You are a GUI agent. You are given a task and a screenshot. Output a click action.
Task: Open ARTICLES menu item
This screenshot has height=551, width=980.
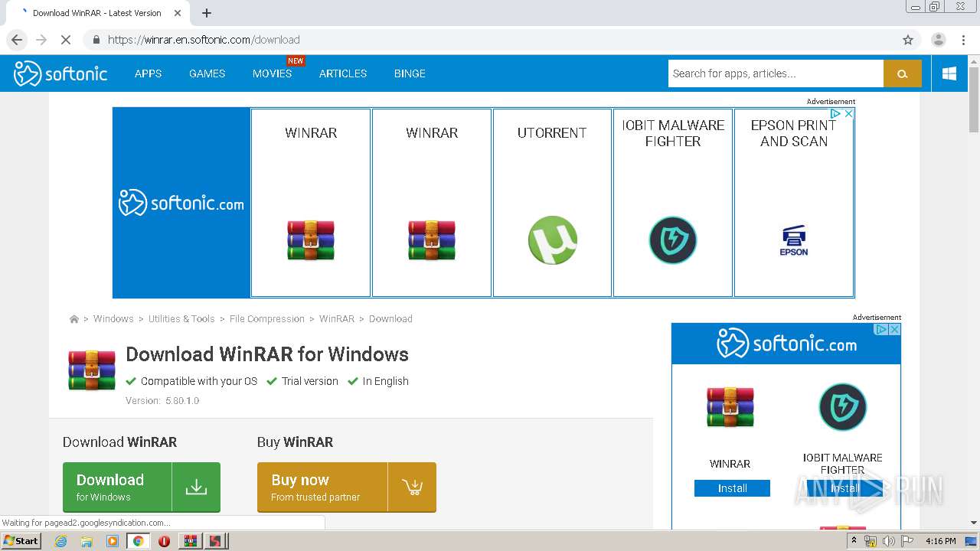click(x=343, y=73)
